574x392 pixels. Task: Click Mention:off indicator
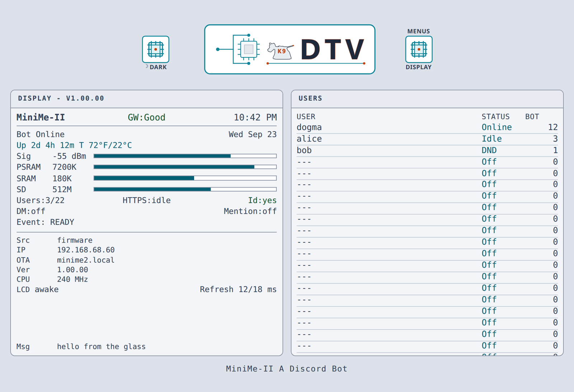click(x=250, y=211)
